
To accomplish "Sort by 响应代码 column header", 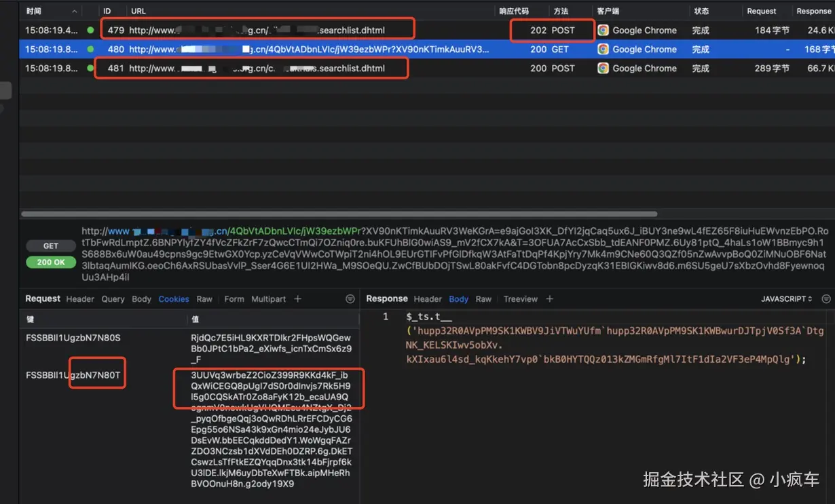I will click(x=514, y=11).
